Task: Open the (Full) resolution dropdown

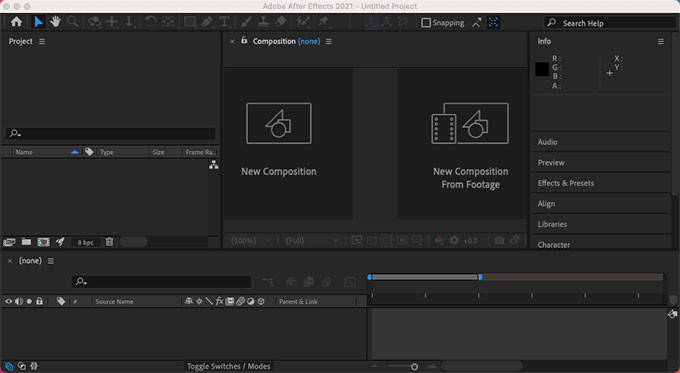Action: pyautogui.click(x=311, y=240)
